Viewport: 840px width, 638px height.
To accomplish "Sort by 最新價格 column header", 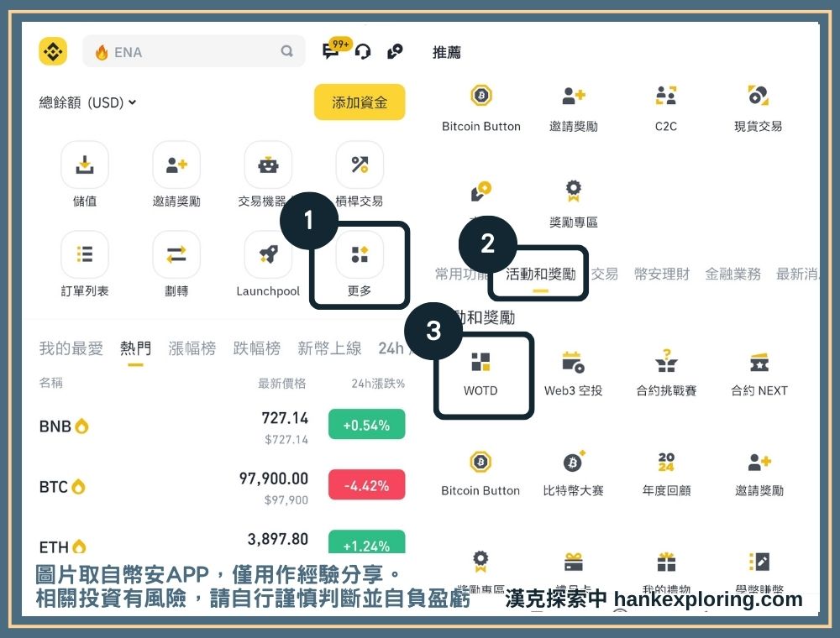I will (x=281, y=384).
